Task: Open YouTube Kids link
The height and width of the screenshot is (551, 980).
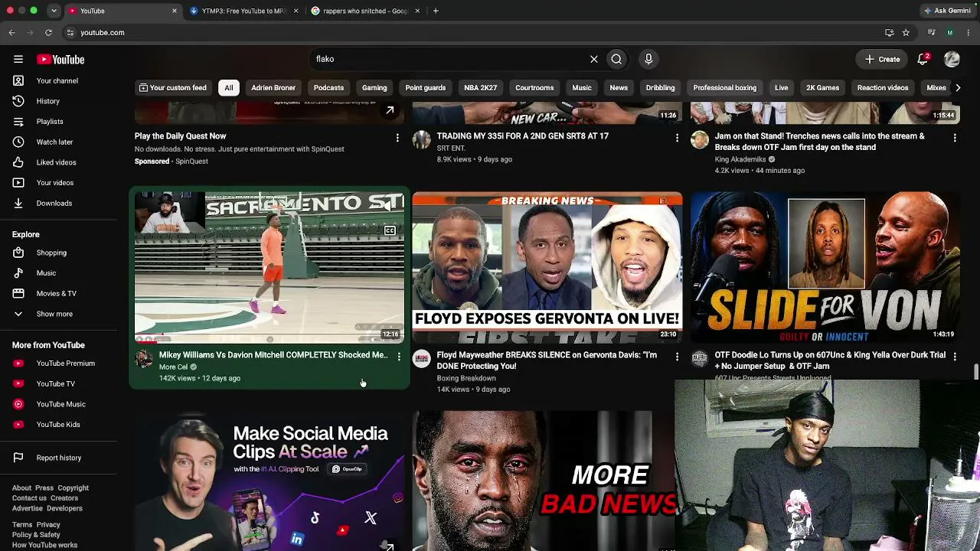Action: point(58,424)
